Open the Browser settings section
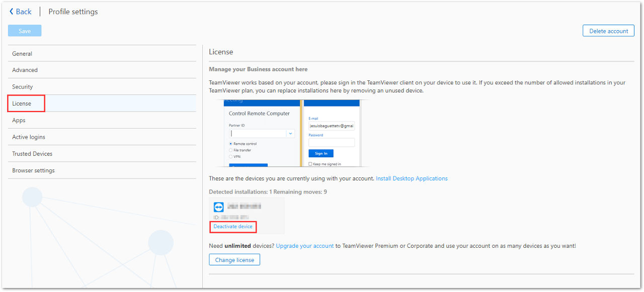Screen dimensions: 644x292 point(102,170)
